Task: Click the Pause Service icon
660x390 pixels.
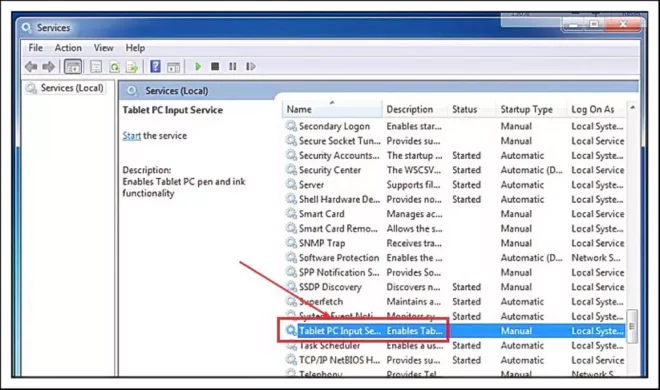Action: (x=233, y=66)
